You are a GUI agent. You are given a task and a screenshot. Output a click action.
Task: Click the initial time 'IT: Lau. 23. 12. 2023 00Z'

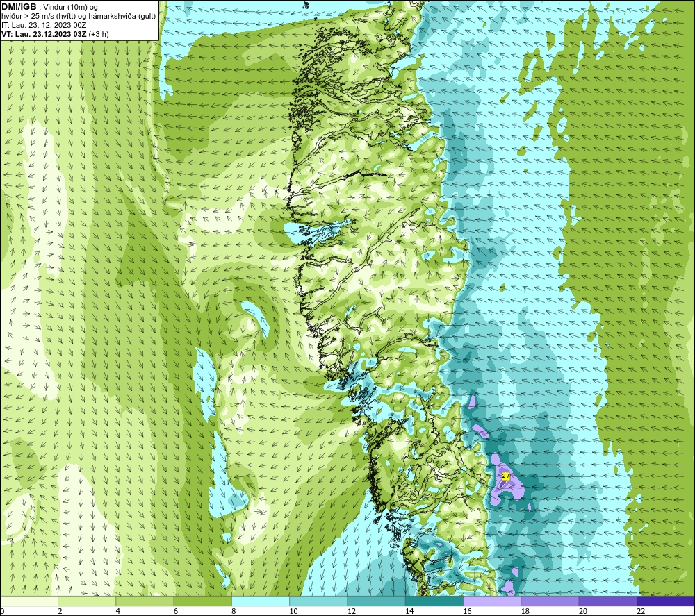tap(44, 25)
